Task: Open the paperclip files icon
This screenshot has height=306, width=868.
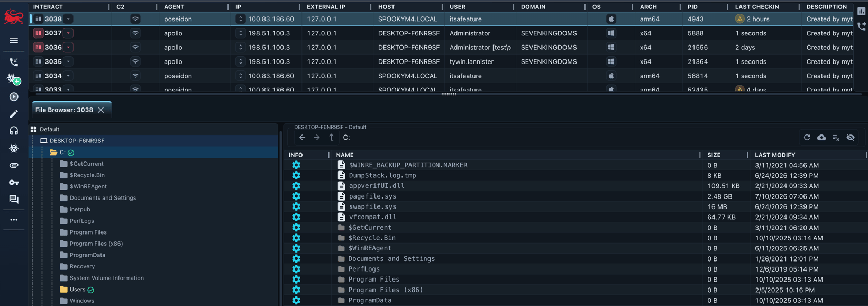Action: [14, 165]
